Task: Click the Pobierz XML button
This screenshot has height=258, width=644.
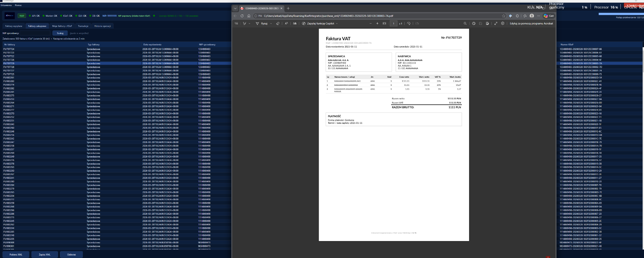Action: coord(16,255)
